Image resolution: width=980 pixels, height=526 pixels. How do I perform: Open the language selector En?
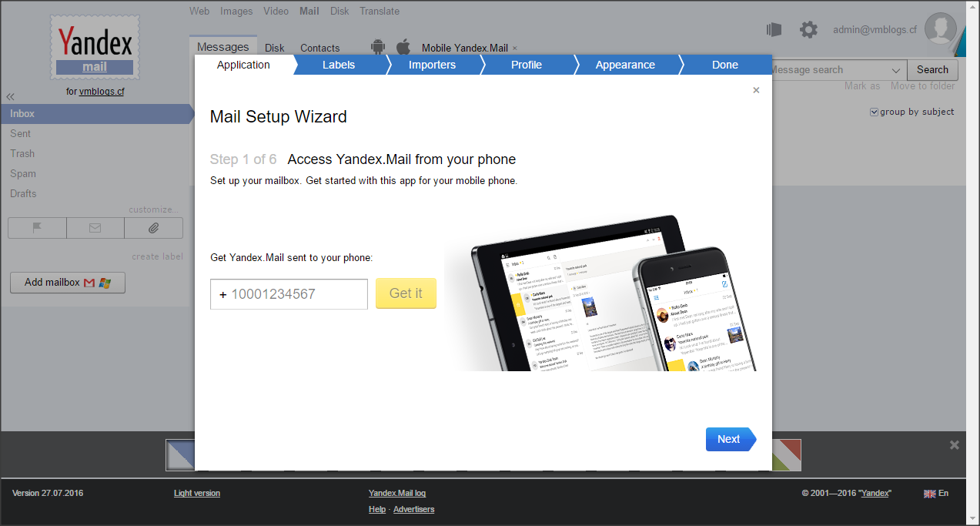coord(937,493)
